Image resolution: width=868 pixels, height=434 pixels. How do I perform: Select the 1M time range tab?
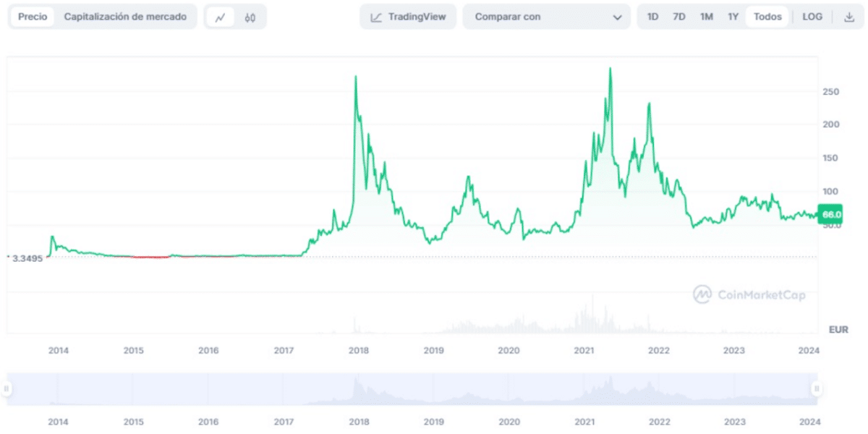(707, 16)
